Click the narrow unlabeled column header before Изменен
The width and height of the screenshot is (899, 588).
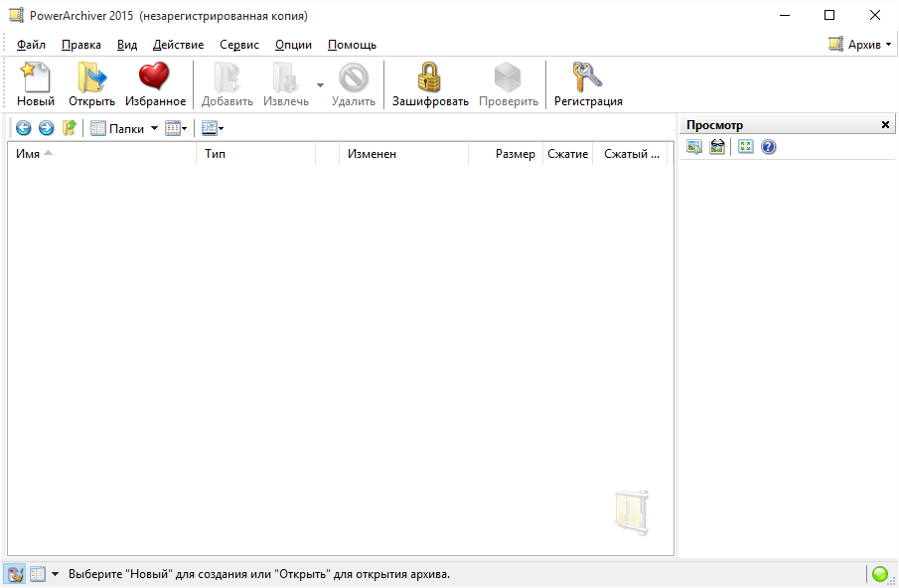tap(328, 154)
